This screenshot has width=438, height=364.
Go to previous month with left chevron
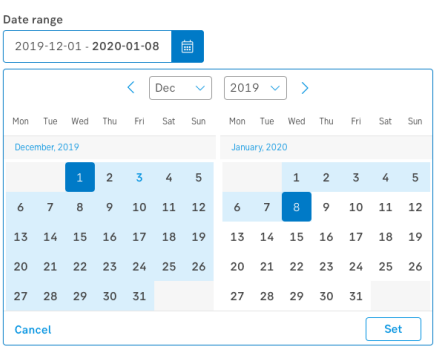pos(131,88)
